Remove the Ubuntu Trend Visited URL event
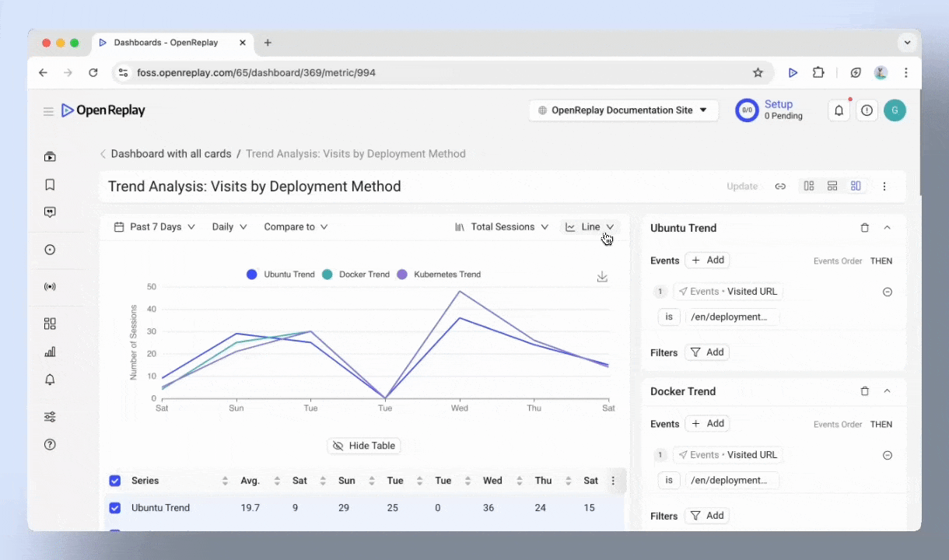Image resolution: width=949 pixels, height=560 pixels. 887,292
